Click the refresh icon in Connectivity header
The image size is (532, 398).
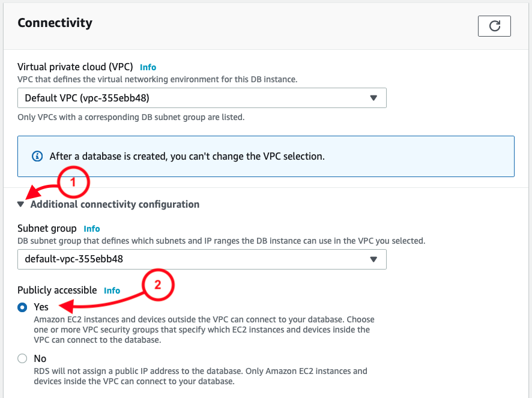[x=494, y=26]
